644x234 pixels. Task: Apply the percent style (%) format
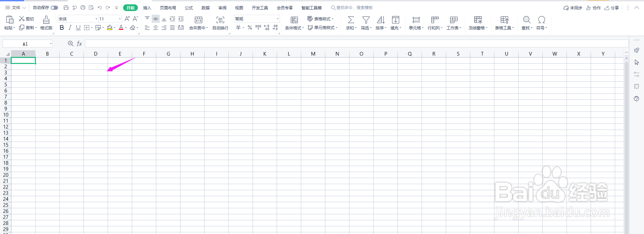tap(250, 28)
